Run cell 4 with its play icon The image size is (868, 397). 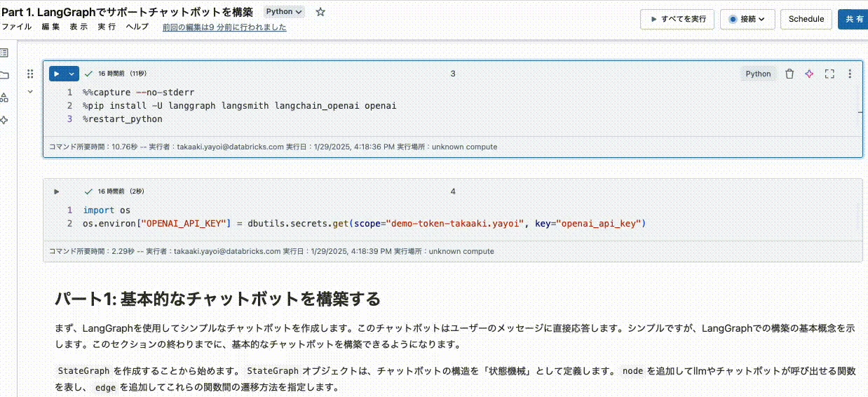click(57, 191)
